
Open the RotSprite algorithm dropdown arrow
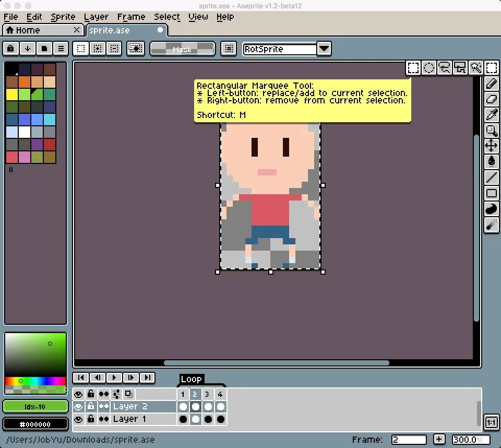[324, 49]
